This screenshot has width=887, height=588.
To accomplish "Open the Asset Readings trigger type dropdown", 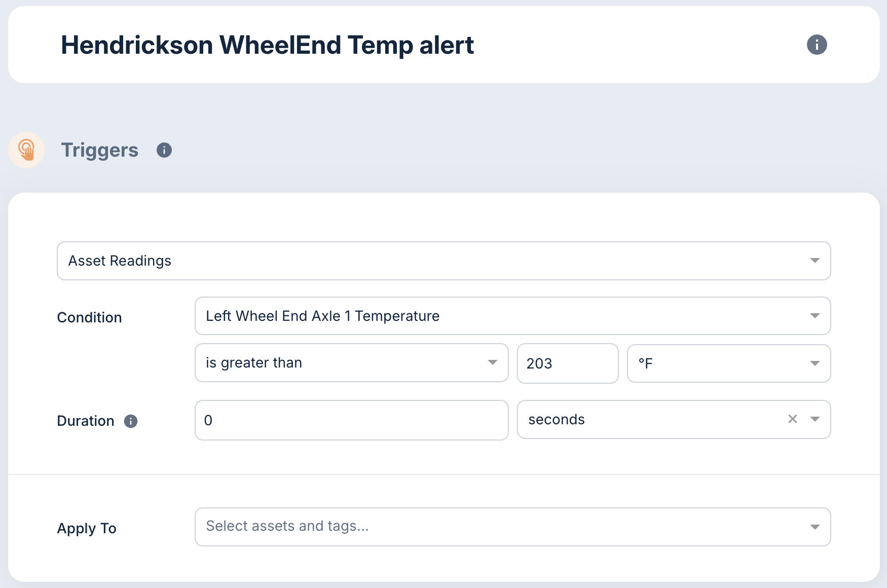I will [444, 261].
